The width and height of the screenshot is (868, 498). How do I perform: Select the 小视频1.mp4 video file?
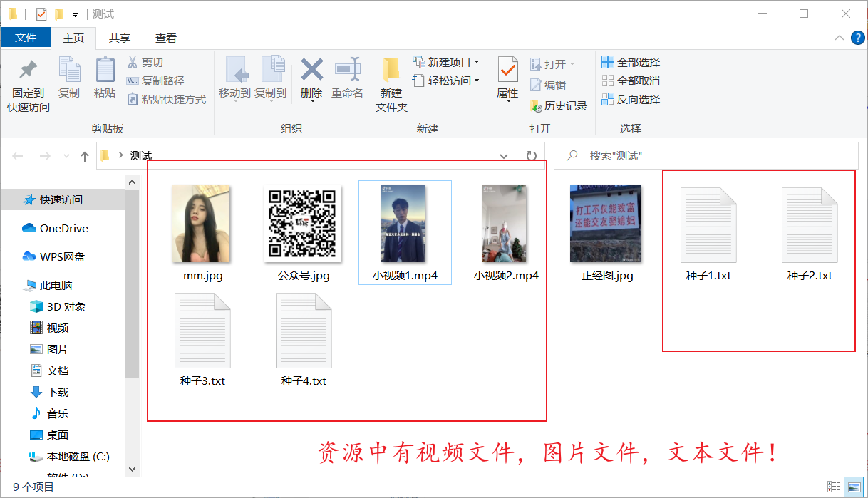pos(405,232)
